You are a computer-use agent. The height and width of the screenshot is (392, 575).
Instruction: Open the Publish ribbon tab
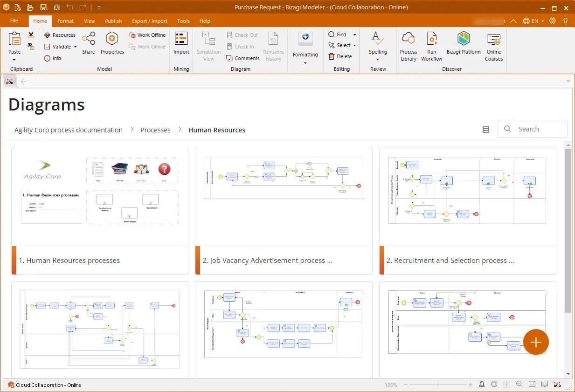(113, 21)
